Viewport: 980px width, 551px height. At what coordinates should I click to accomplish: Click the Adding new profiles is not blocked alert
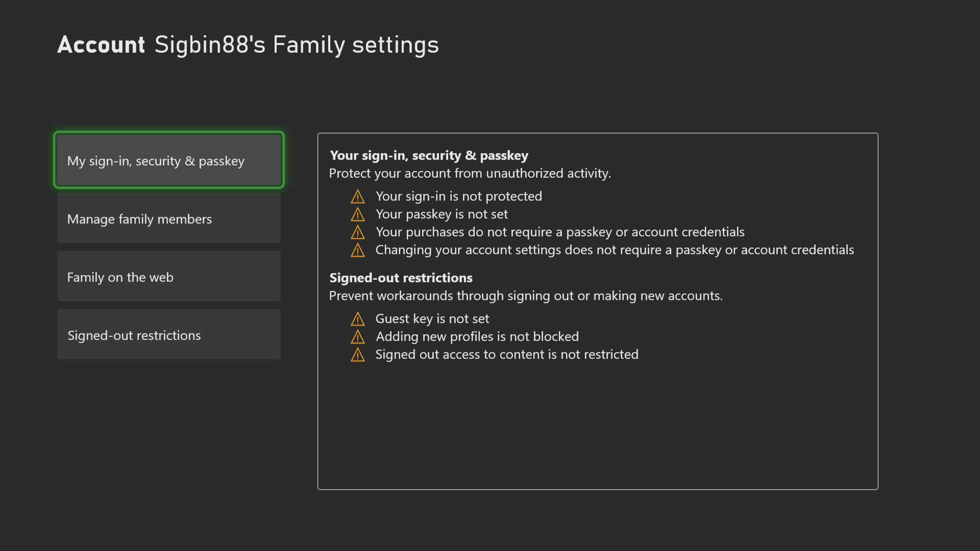(477, 337)
